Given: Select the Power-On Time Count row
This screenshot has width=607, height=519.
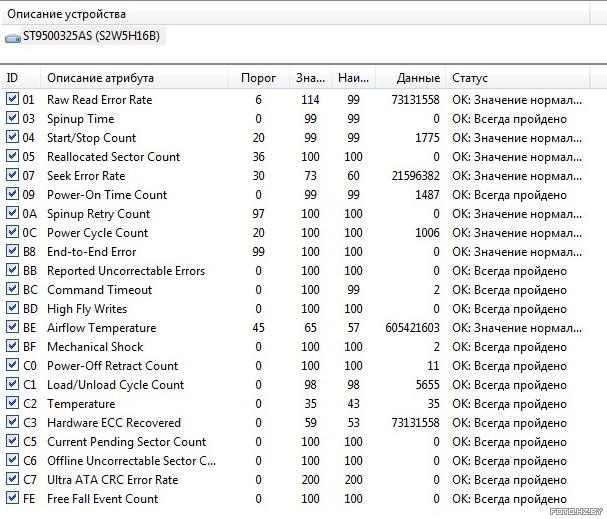Looking at the screenshot, I should coord(107,195).
